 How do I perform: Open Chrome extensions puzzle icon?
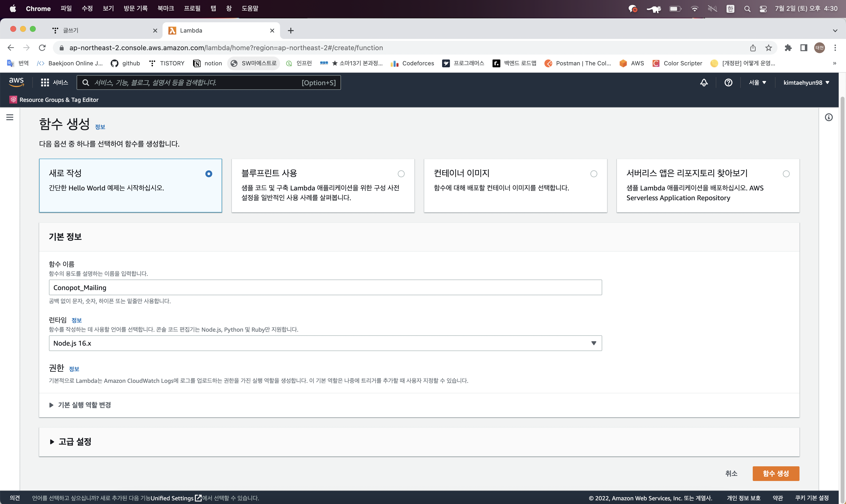(788, 48)
